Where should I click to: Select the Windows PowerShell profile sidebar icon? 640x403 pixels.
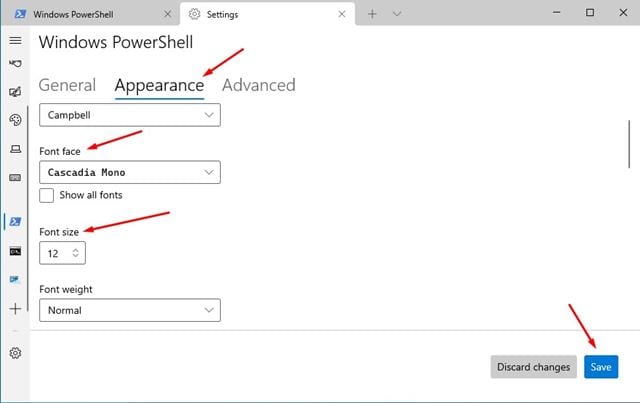(x=15, y=222)
